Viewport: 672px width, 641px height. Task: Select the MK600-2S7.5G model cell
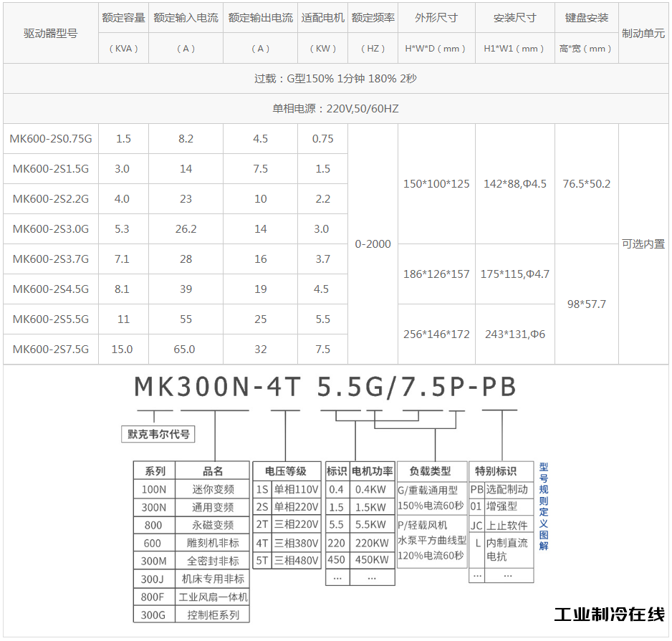click(x=51, y=350)
